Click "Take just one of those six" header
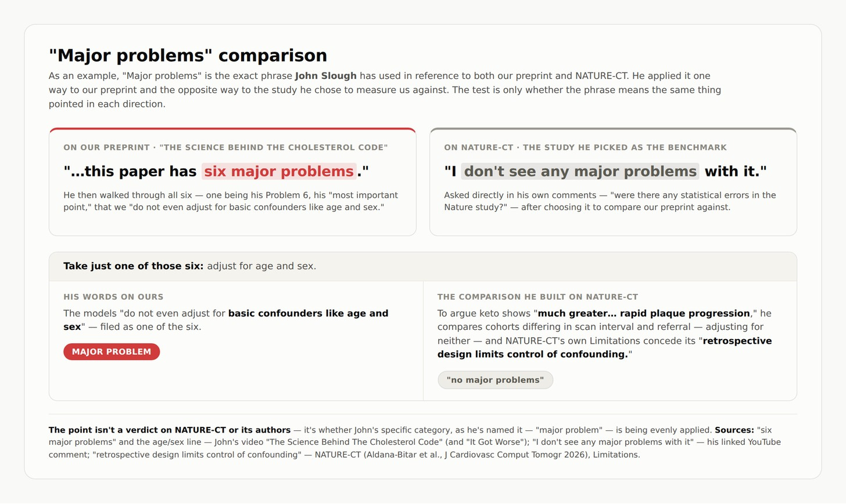The image size is (846, 504). (133, 266)
